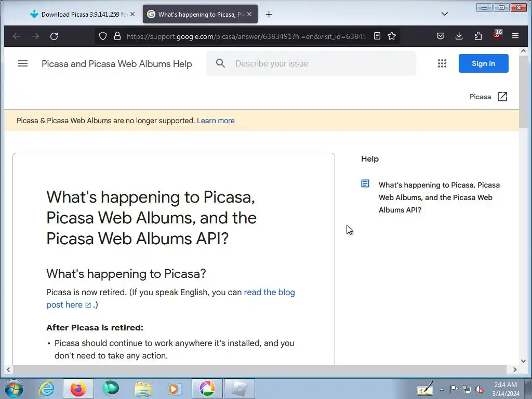
Task: Click the After Picasa is retired: text
Action: [95, 328]
